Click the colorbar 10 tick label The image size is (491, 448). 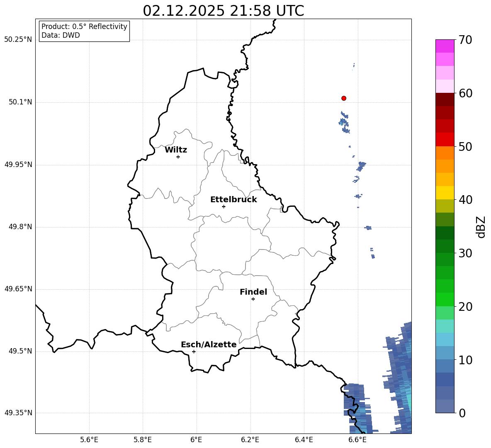465,360
